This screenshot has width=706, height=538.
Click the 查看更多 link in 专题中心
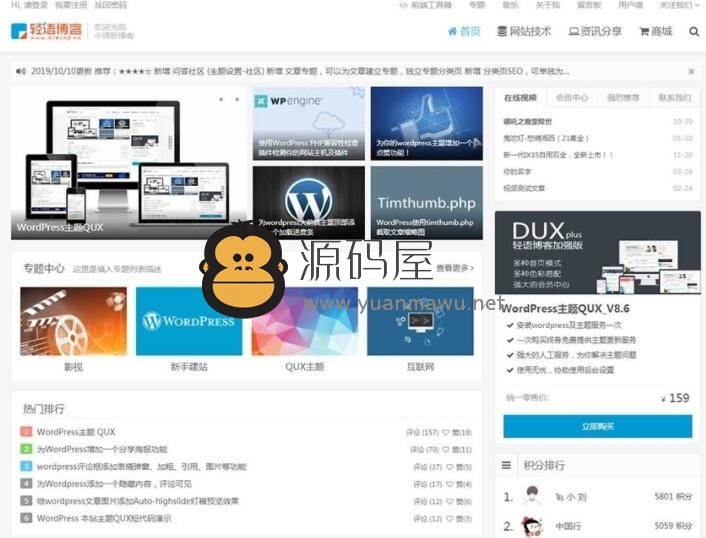pos(455,268)
